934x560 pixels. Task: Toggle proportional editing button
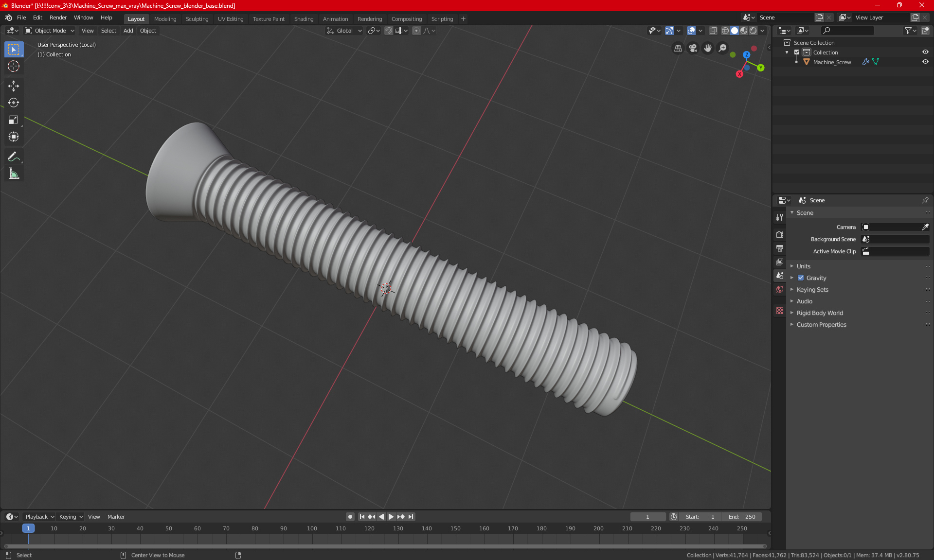coord(416,31)
